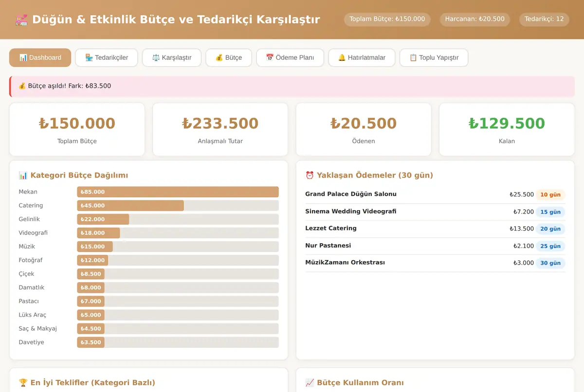584x392 pixels.
Task: Click the En İyi Teklifler heading
Action: point(87,383)
